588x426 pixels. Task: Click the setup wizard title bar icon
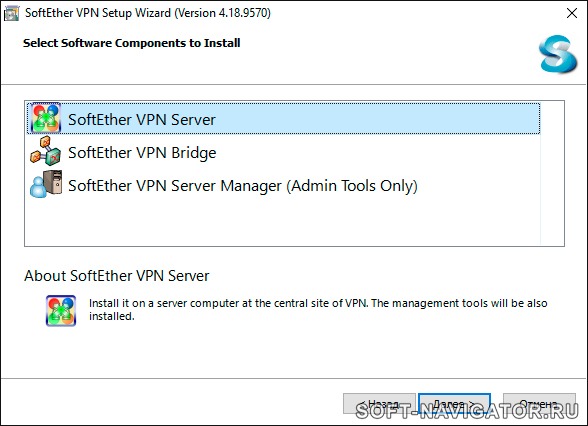tap(11, 13)
